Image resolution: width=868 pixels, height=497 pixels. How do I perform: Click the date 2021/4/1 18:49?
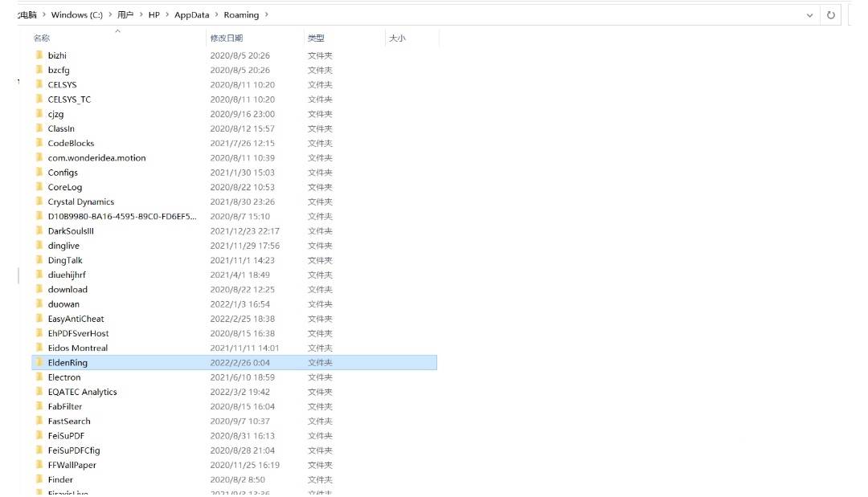click(240, 275)
